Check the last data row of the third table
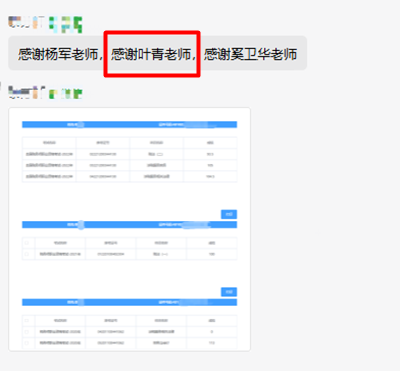 27,343
